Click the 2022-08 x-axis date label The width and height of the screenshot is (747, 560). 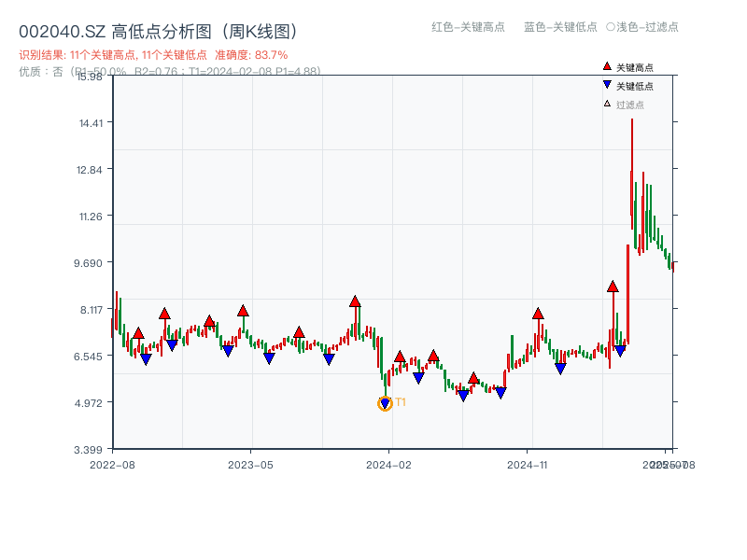(112, 465)
